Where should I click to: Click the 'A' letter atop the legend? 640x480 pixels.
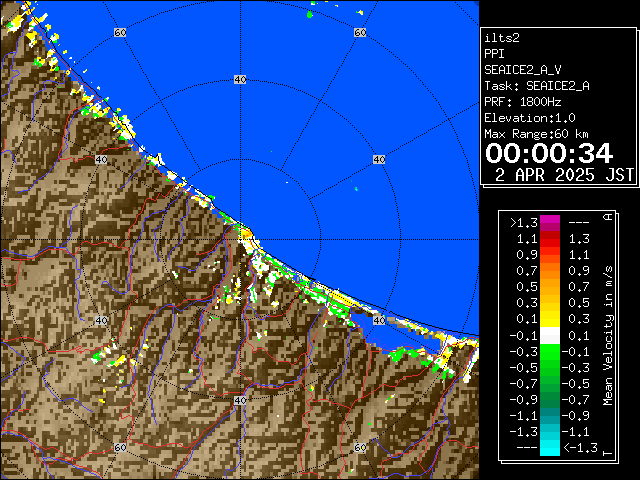608,217
